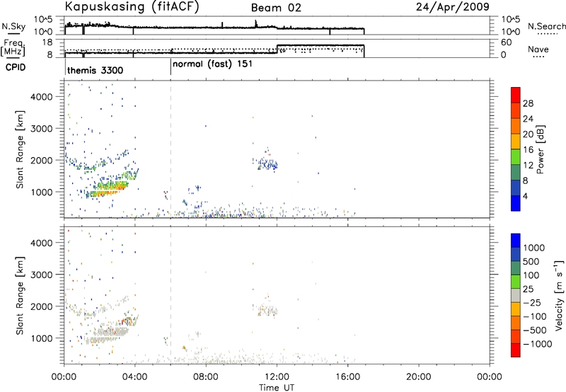Viewport: 566px width, 392px height.
Task: Click the "CPID" label
Action: pos(16,67)
